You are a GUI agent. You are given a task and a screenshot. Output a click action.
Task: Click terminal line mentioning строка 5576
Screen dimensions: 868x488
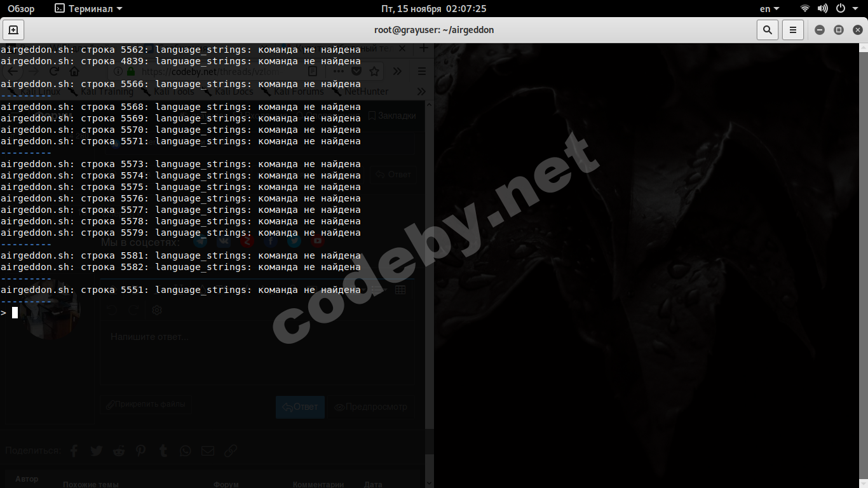coord(180,198)
